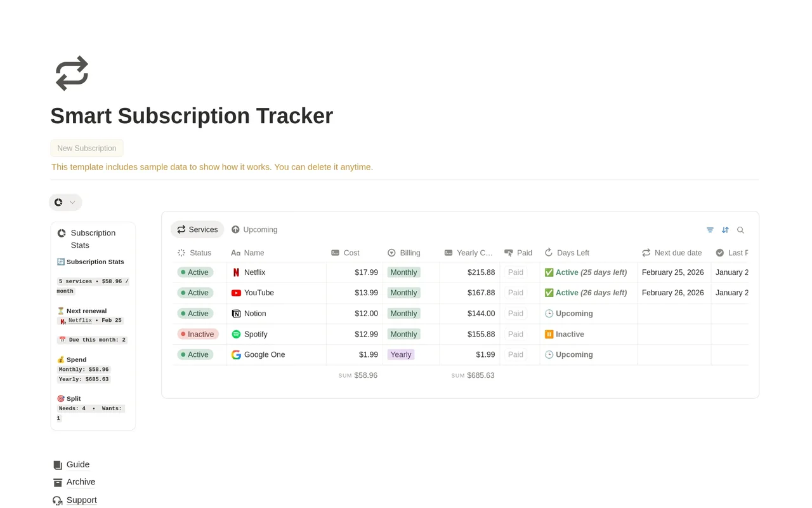Viewport: 812px width, 508px height.
Task: Click the search magnifier icon
Action: coord(740,230)
